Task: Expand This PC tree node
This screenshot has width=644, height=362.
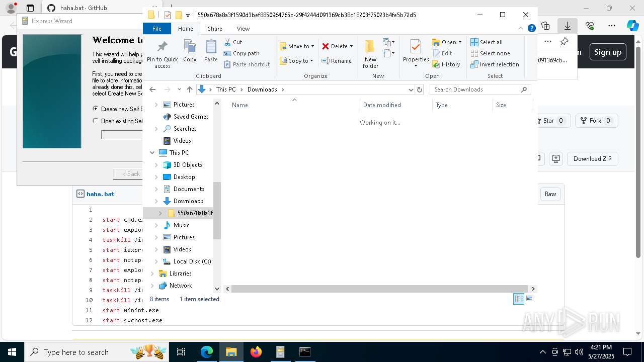Action: [x=152, y=153]
